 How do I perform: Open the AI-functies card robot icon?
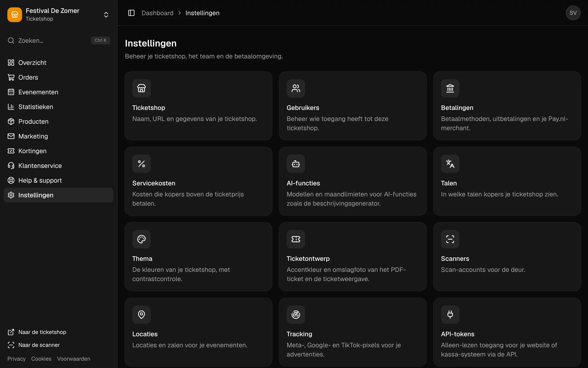click(x=296, y=164)
